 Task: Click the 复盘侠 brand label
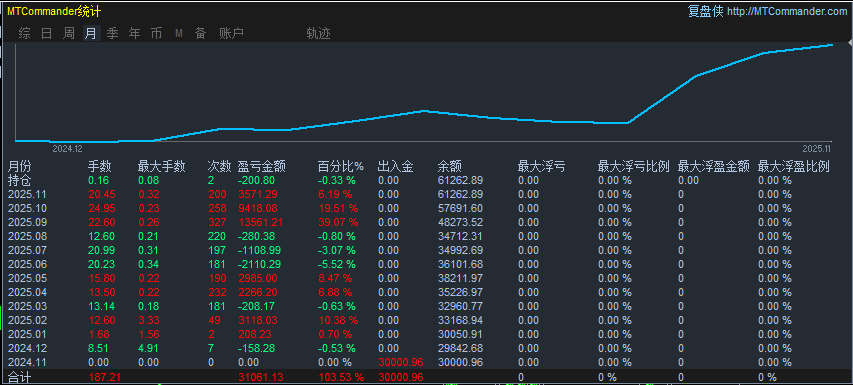point(706,11)
